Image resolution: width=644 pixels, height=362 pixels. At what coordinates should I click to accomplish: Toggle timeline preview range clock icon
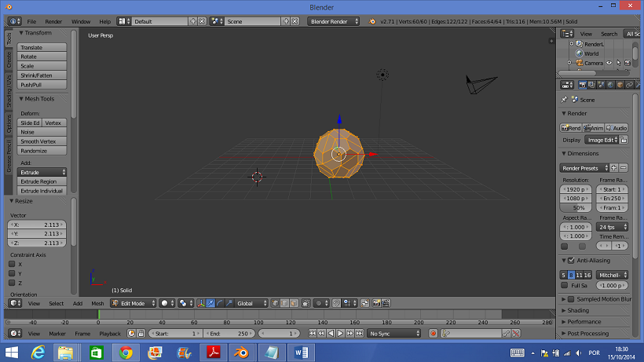[x=131, y=334]
